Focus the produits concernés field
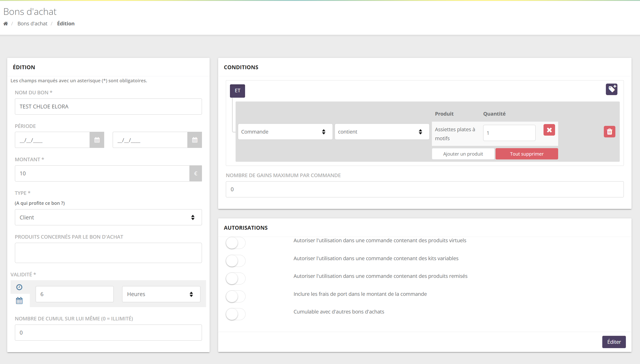This screenshot has height=364, width=640. (108, 253)
